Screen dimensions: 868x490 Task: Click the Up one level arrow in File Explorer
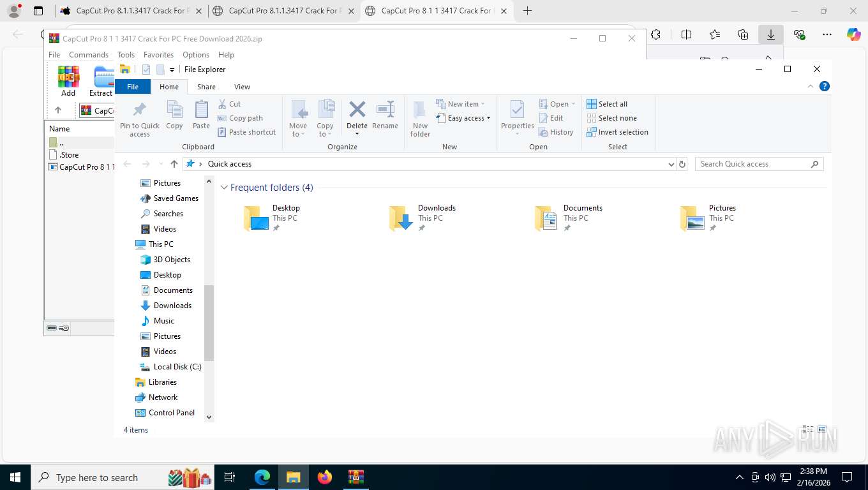174,164
